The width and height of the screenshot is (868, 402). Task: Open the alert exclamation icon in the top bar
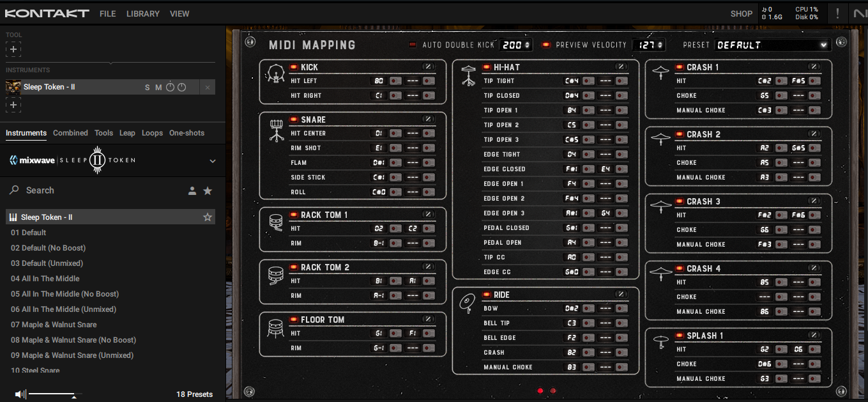coord(837,13)
